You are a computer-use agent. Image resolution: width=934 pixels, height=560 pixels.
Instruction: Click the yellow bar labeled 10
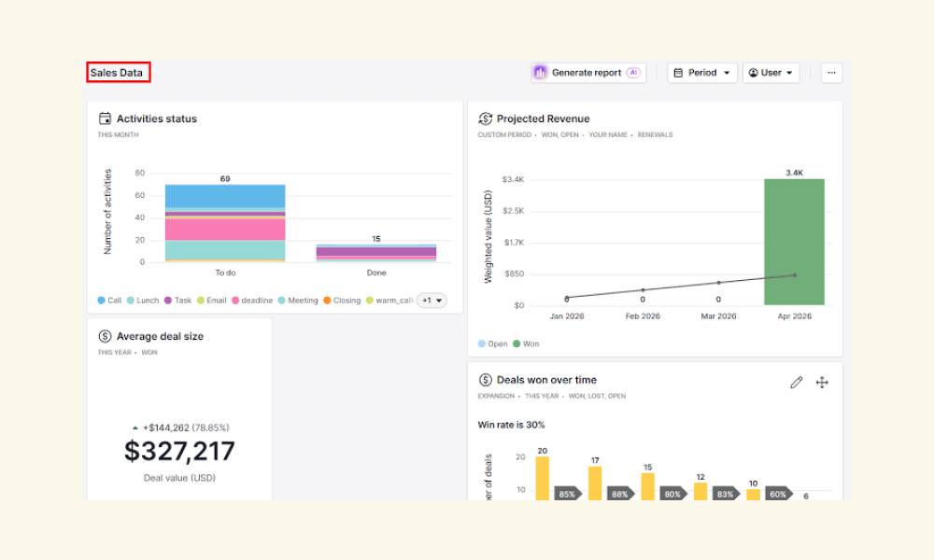754,495
